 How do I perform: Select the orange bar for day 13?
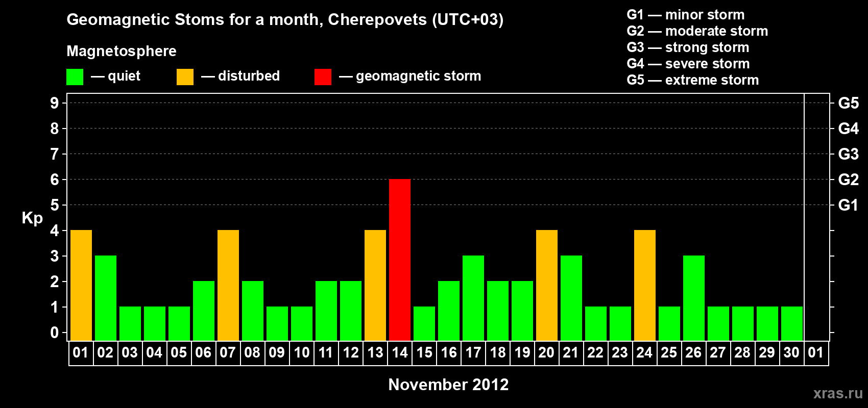click(375, 285)
